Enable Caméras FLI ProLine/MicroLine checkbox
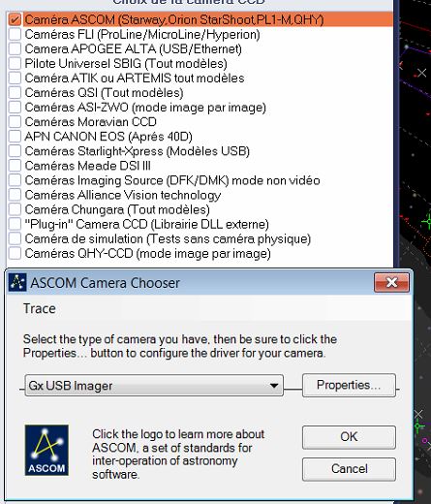The height and width of the screenshot is (504, 431). point(15,34)
